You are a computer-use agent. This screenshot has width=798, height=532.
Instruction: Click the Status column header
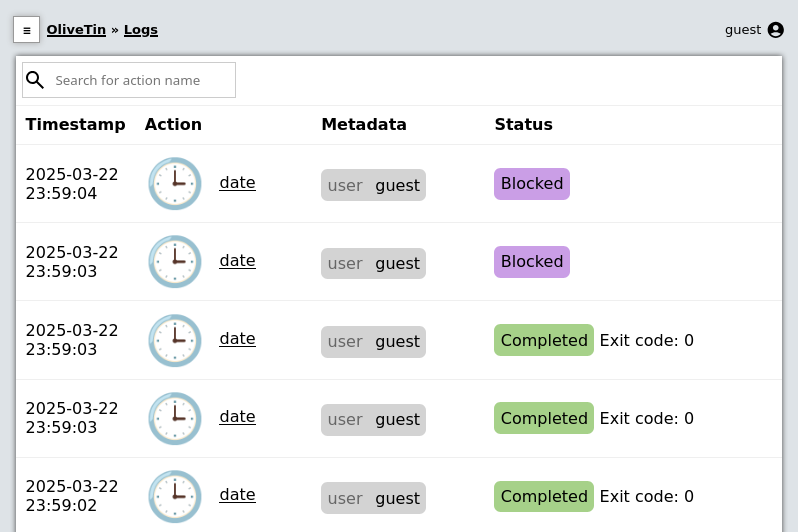tap(523, 125)
